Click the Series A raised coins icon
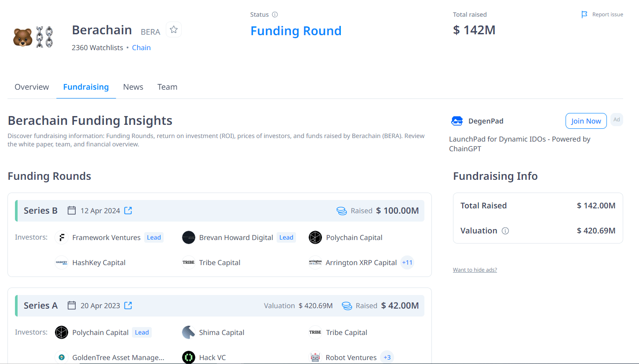Image resolution: width=639 pixels, height=364 pixels. [347, 306]
